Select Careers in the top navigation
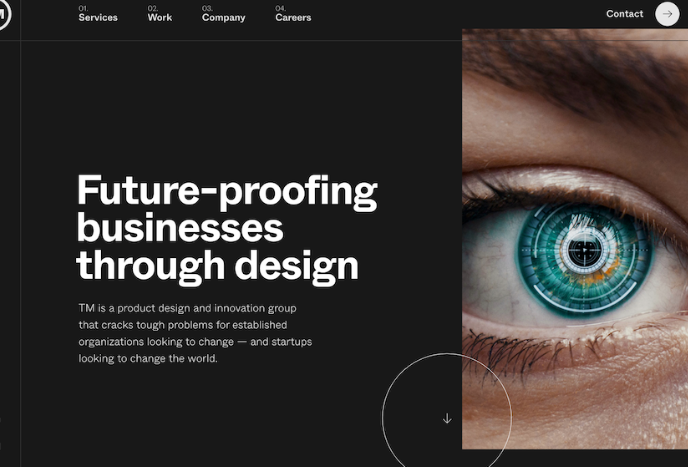The height and width of the screenshot is (467, 688). (x=293, y=18)
